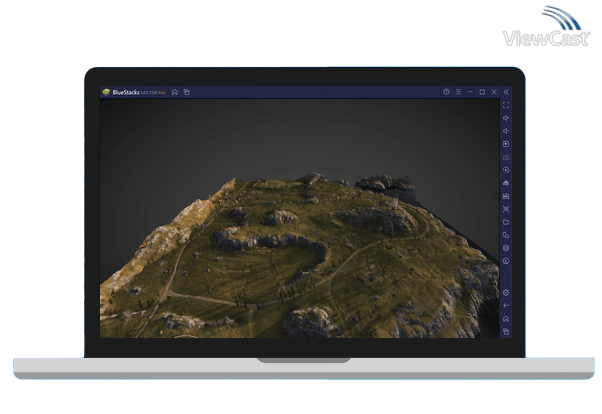The height and width of the screenshot is (414, 602).
Task: Open recent apps icon at sidebar bottom
Action: [x=506, y=331]
